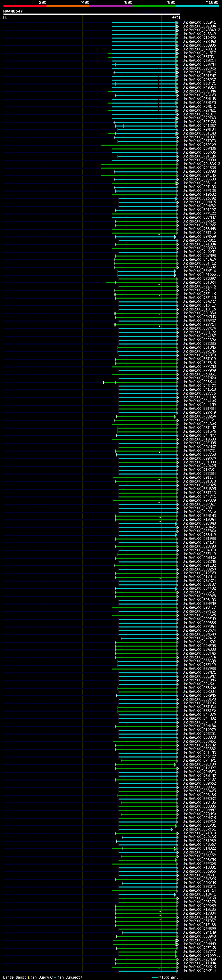Viewport: 222px width, 980px height.
Task: Select the UniRef100_A6N1F5 label
Action: (199, 103)
